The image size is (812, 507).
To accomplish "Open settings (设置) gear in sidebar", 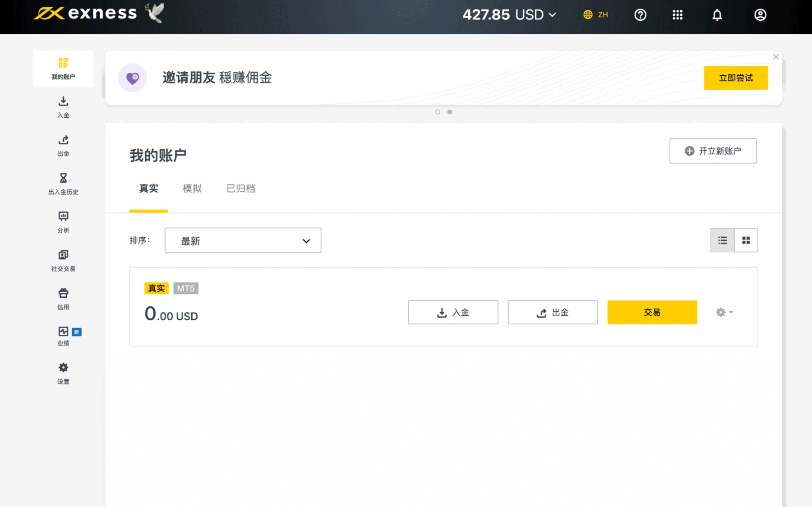I will (x=63, y=368).
